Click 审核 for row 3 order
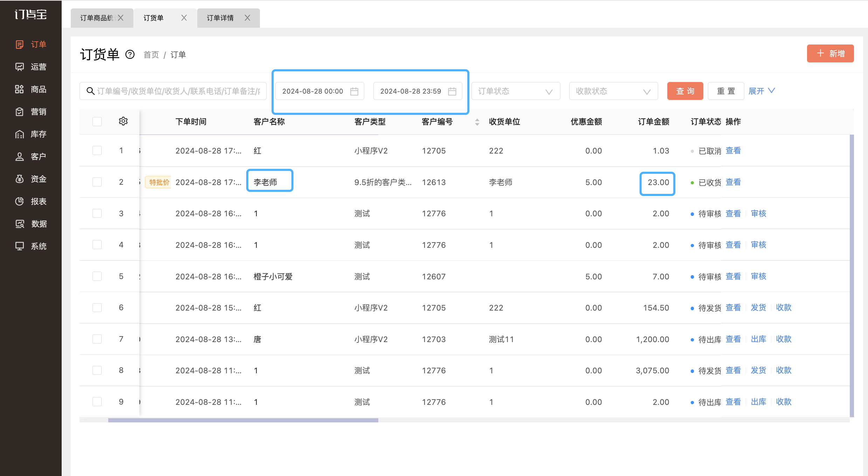 coord(759,213)
